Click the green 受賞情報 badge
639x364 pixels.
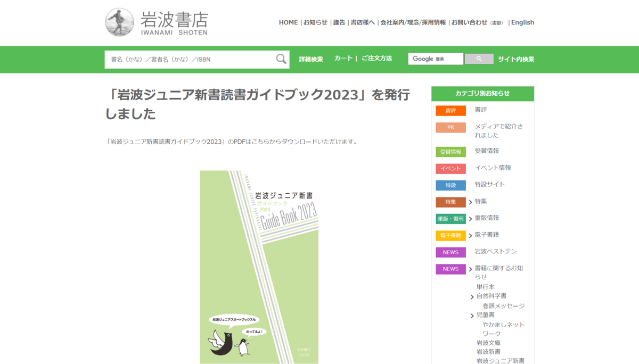[x=450, y=152]
